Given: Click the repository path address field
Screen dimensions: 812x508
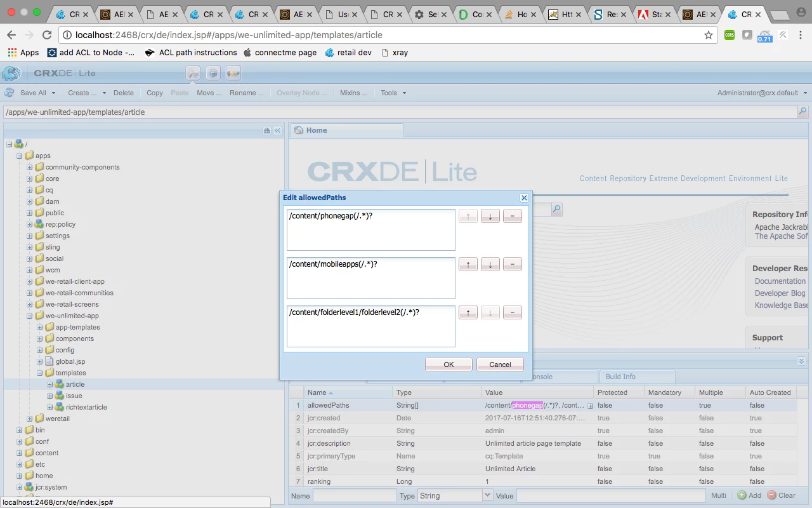Looking at the screenshot, I should point(400,112).
